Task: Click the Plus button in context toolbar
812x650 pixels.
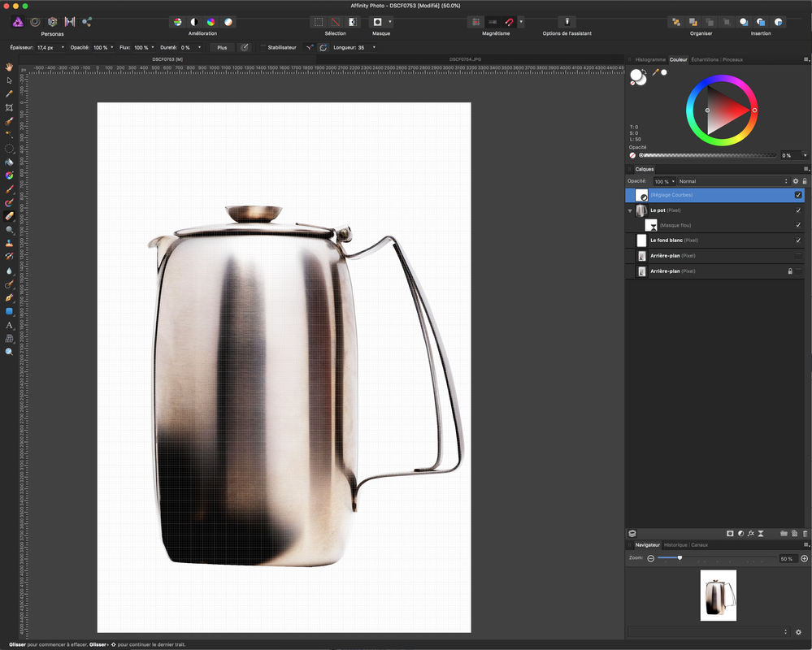Action: pyautogui.click(x=222, y=48)
